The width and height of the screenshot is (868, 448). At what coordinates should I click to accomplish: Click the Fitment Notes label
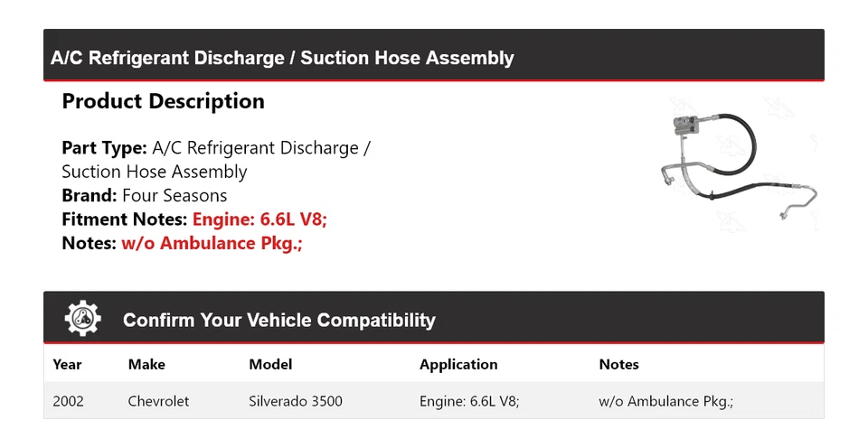point(125,219)
